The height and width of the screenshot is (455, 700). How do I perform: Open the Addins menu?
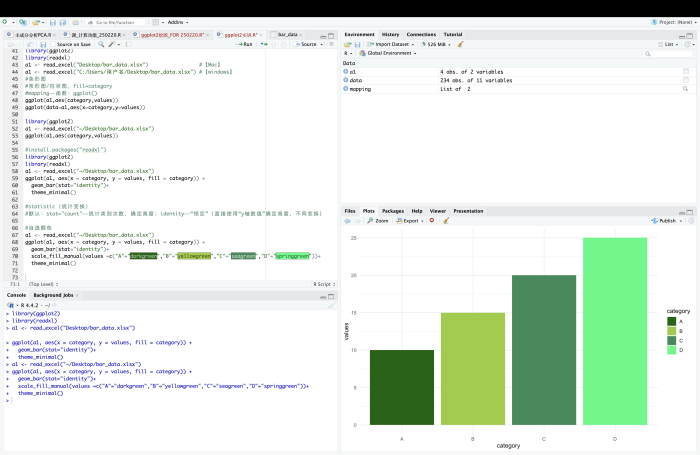pyautogui.click(x=177, y=20)
